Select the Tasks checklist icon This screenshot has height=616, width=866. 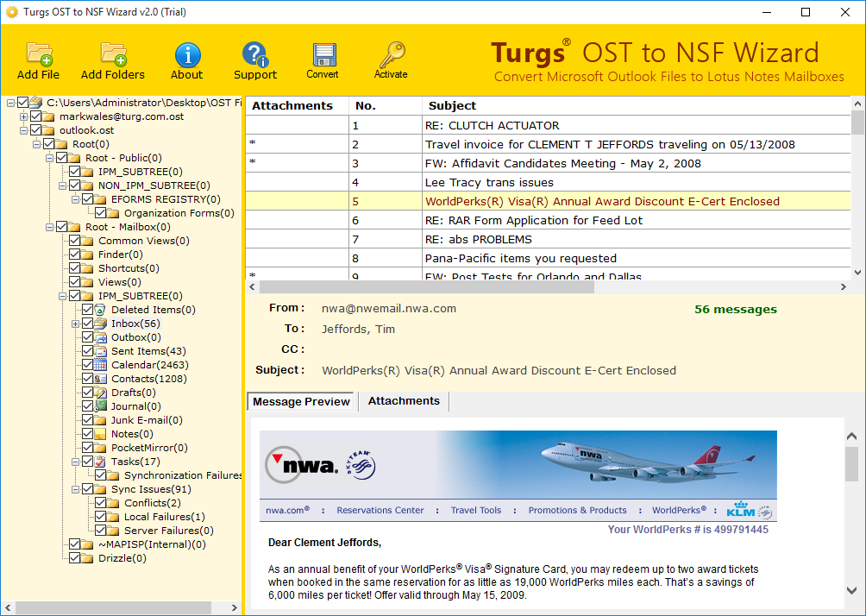(x=101, y=462)
